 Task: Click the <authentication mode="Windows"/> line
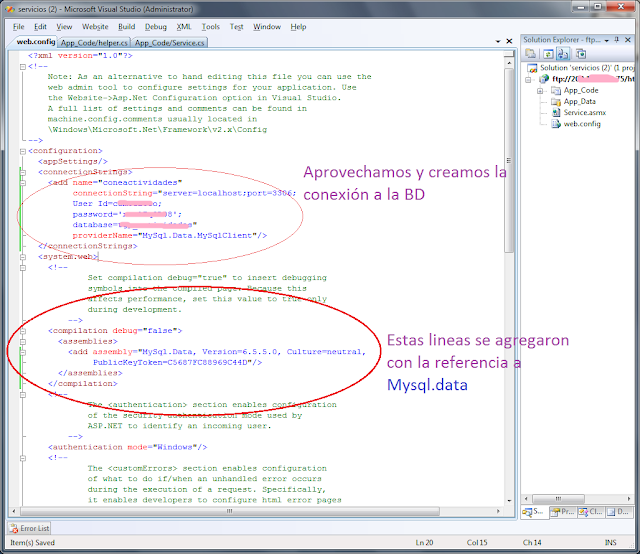[127, 447]
